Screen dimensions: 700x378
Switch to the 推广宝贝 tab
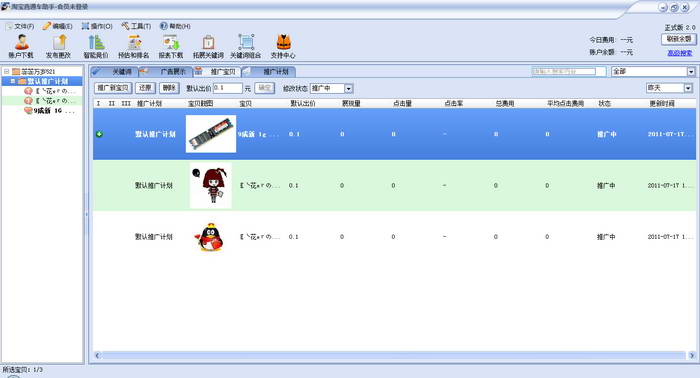point(217,71)
